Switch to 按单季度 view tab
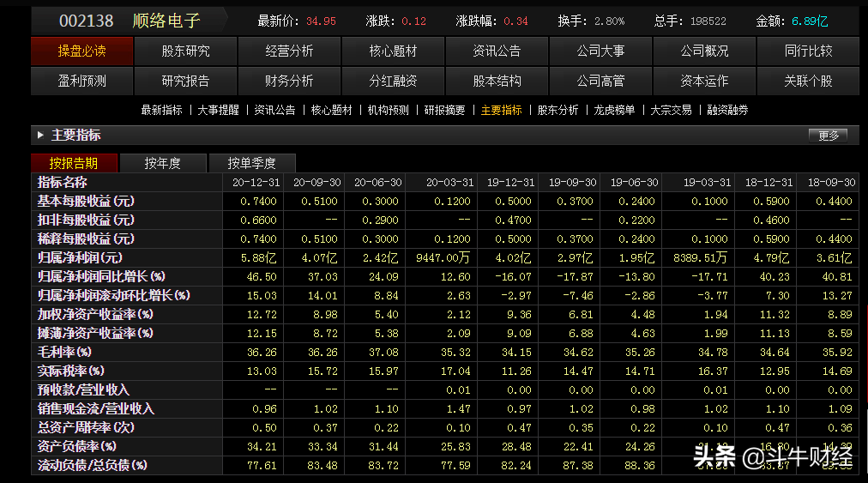 (252, 163)
